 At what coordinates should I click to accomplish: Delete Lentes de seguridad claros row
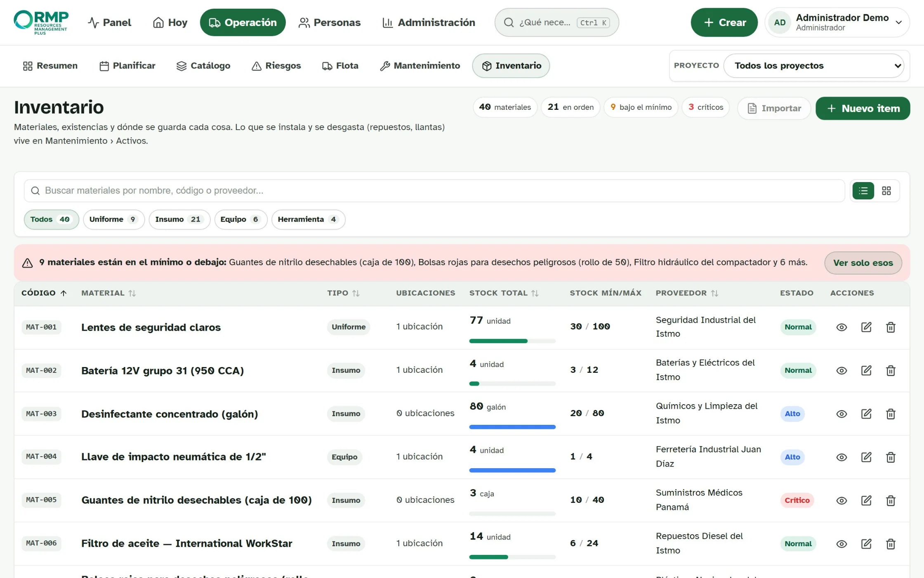pyautogui.click(x=891, y=327)
